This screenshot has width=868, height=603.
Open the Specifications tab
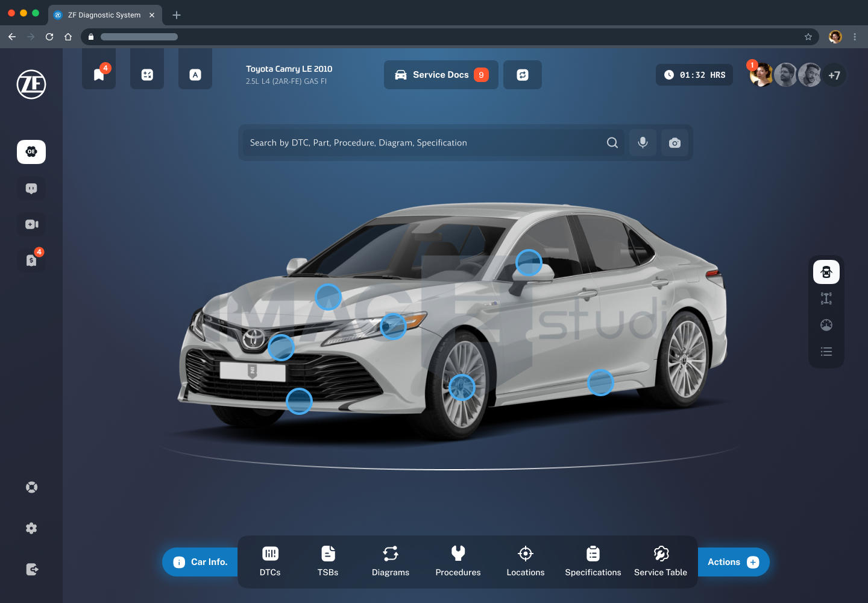tap(593, 561)
